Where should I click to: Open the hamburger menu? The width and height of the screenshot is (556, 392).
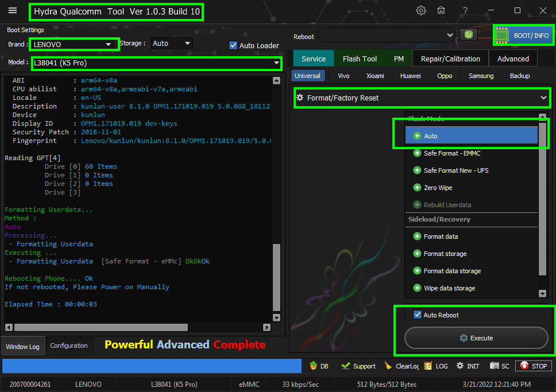pyautogui.click(x=13, y=10)
